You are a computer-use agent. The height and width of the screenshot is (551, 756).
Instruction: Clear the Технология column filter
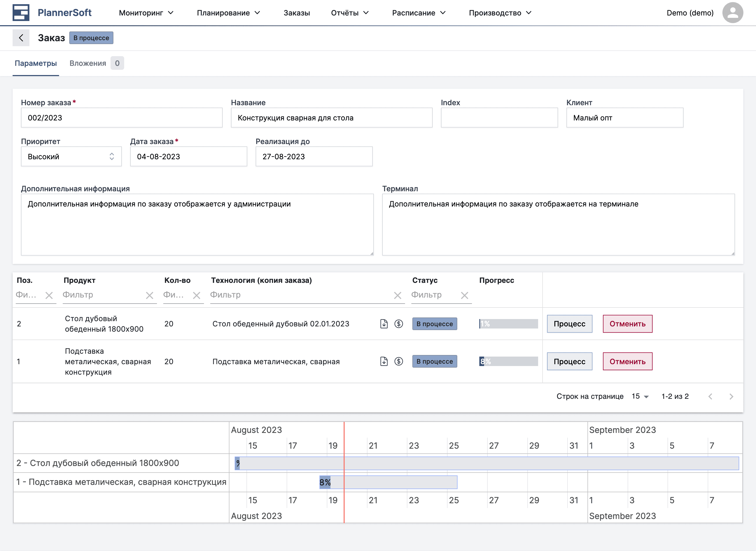[397, 295]
